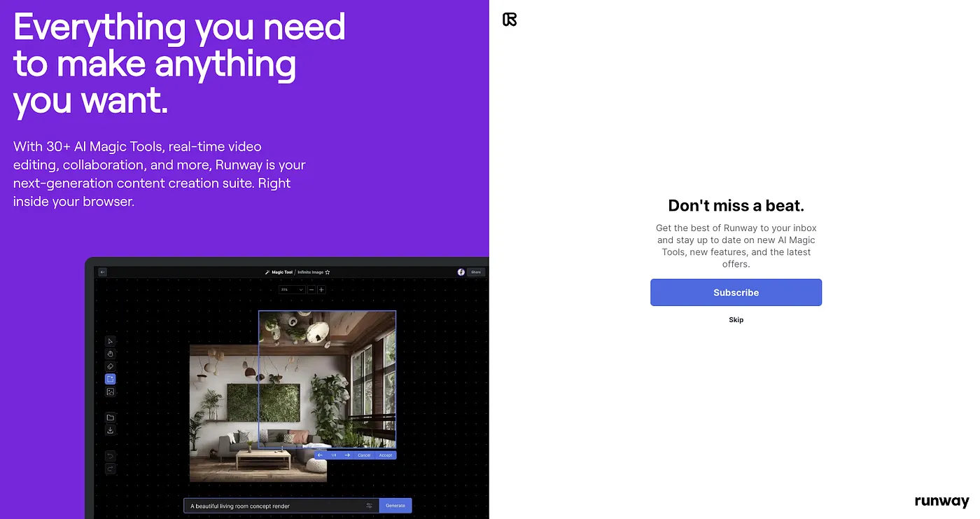Go to the previous generated variation
The height and width of the screenshot is (519, 980).
click(320, 455)
